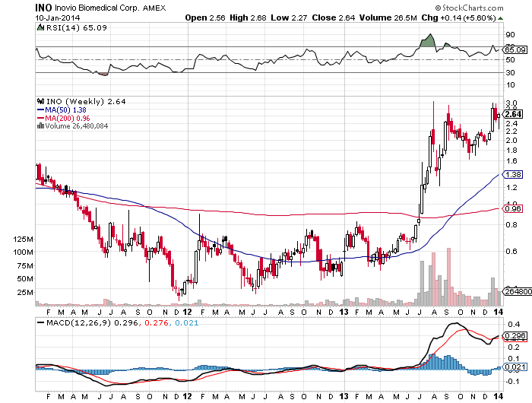
Task: Click the 13 year marker under MACD panel
Action: coord(344,396)
